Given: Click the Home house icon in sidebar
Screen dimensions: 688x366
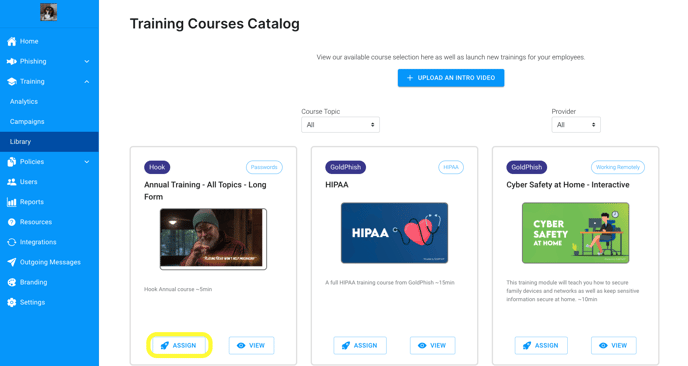Looking at the screenshot, I should point(12,41).
